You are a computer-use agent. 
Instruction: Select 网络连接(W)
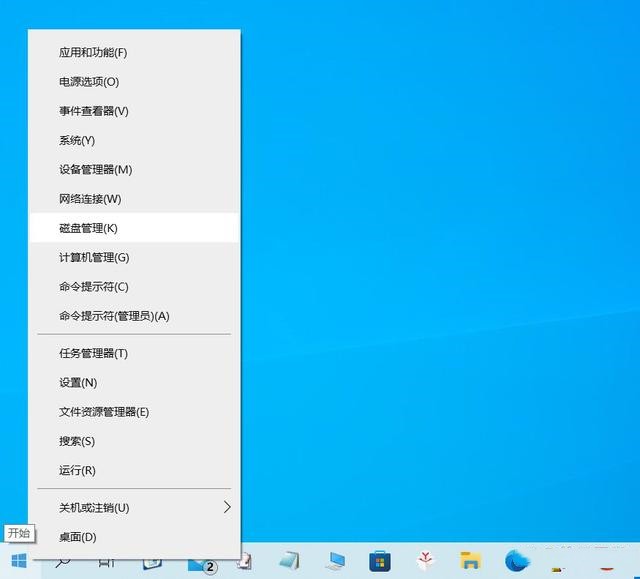(90, 199)
